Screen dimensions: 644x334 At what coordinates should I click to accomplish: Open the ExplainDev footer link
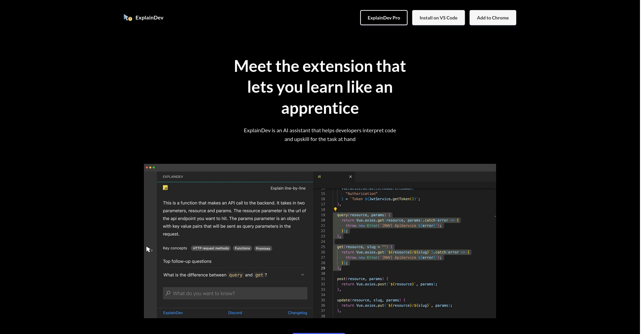173,313
